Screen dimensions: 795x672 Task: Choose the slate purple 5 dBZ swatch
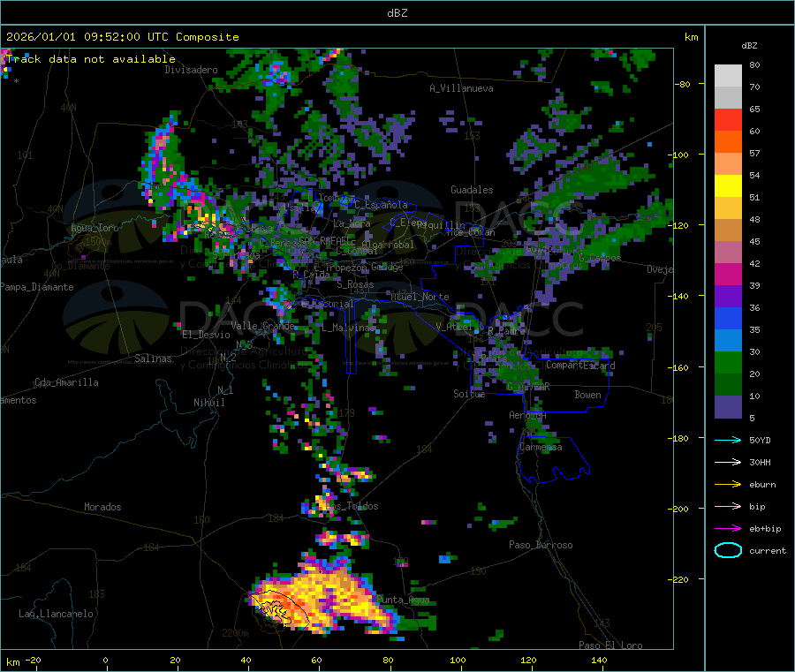[x=728, y=407]
